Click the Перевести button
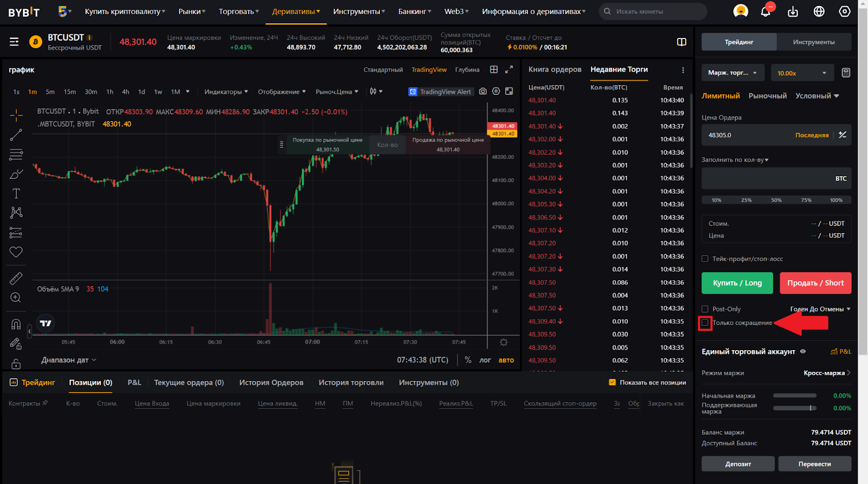 815,464
